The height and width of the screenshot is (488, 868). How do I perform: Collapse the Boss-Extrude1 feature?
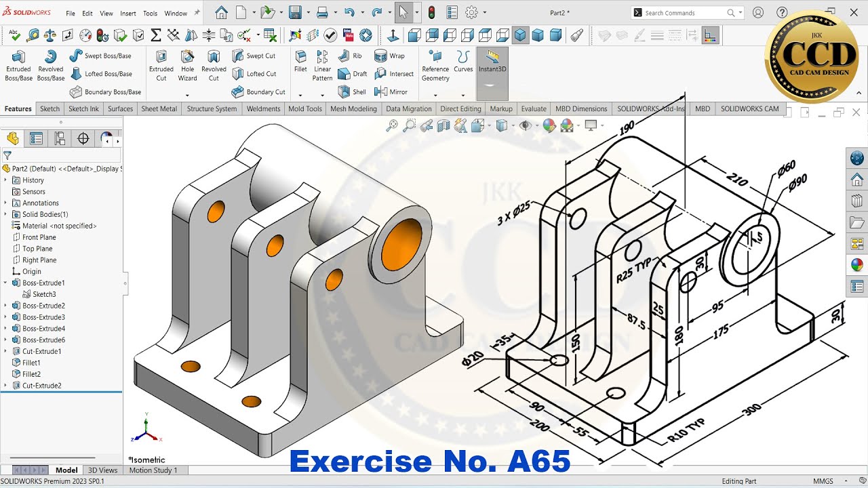pos(6,283)
